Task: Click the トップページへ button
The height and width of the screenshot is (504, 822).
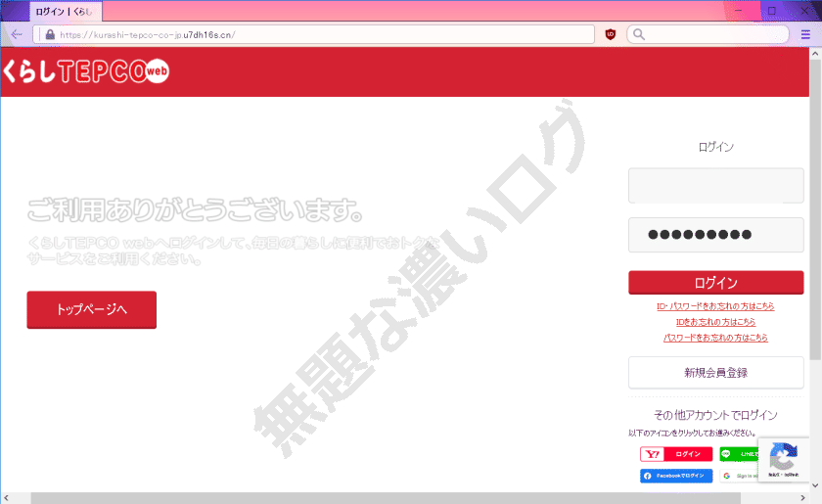Action: pyautogui.click(x=92, y=310)
